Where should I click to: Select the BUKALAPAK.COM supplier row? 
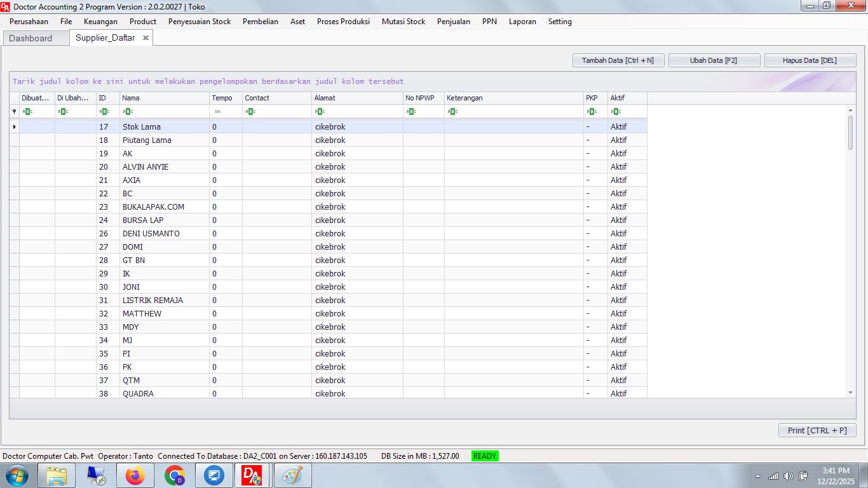[153, 207]
